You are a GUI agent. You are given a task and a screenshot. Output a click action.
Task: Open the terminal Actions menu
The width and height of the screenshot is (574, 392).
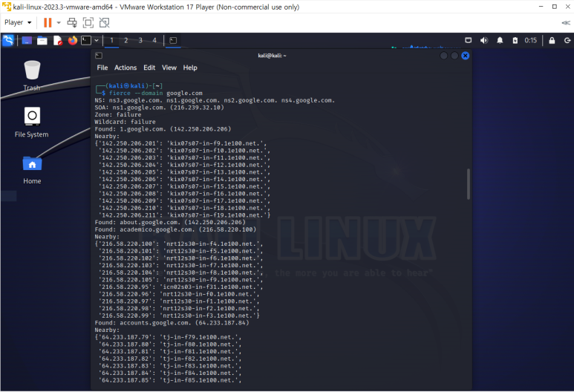tap(125, 68)
